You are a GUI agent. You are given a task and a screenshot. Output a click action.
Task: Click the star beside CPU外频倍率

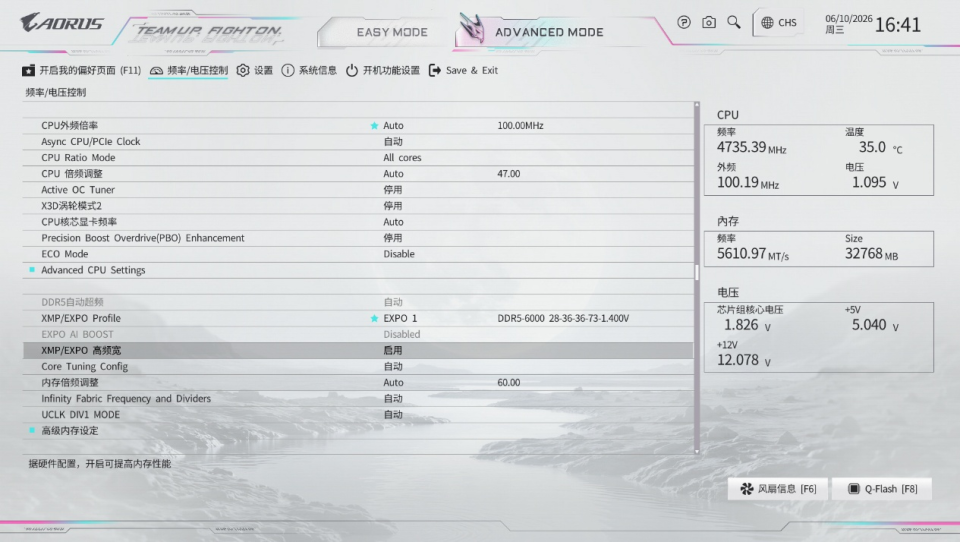(374, 126)
